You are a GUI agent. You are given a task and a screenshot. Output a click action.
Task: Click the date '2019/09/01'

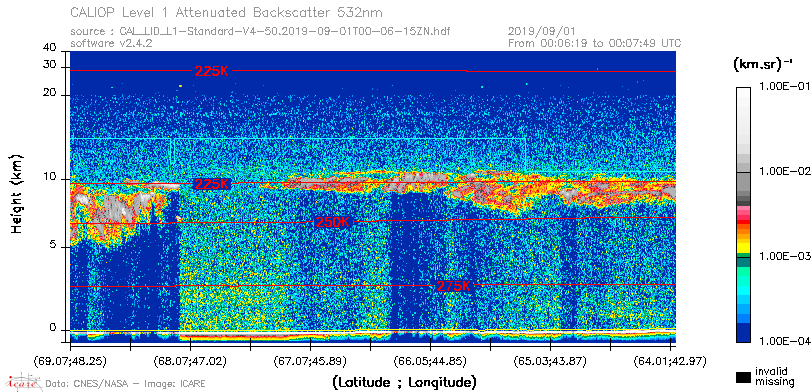[542, 32]
